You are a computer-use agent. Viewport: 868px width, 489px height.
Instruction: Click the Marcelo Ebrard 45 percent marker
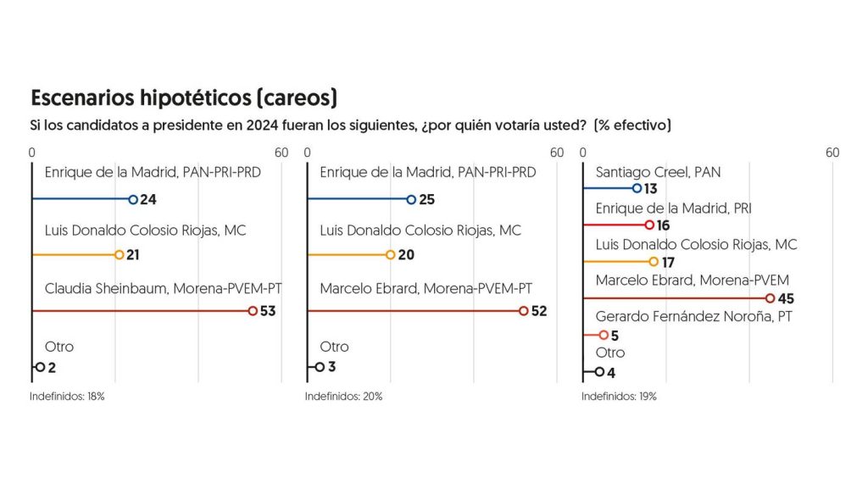771,298
